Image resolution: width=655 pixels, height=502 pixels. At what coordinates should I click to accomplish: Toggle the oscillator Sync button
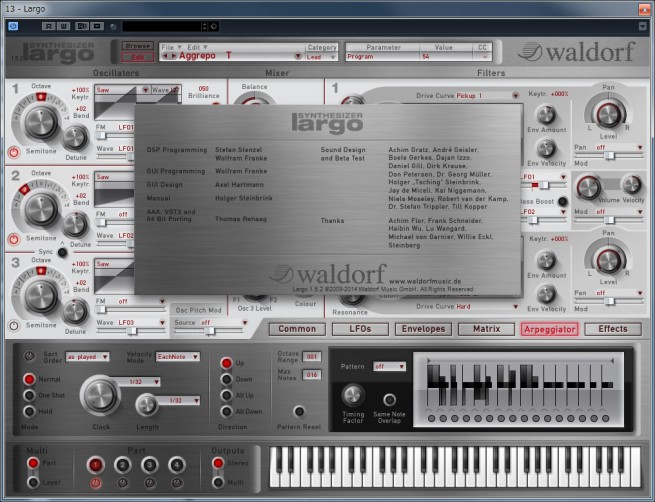63,252
